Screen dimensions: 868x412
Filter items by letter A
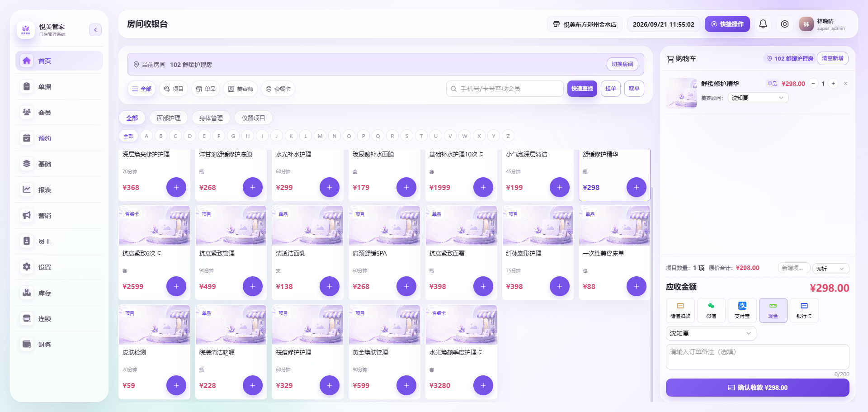click(x=146, y=136)
